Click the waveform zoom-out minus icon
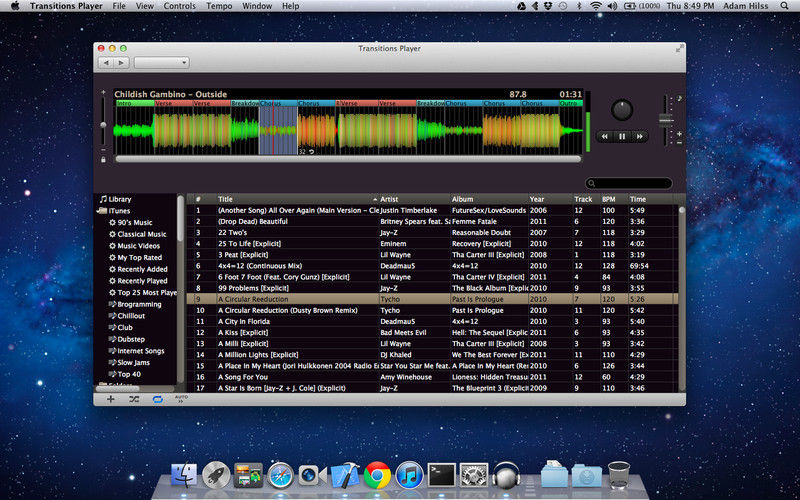This screenshot has width=800, height=500. pyautogui.click(x=104, y=150)
